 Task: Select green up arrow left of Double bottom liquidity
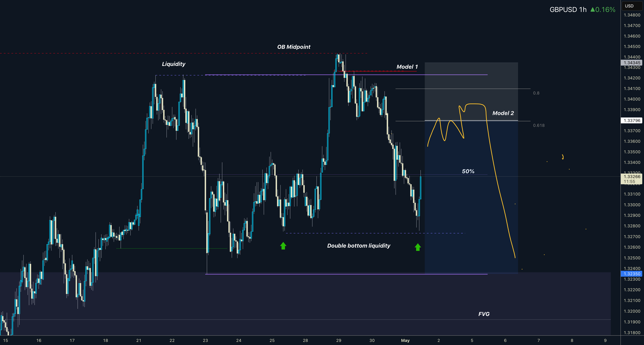click(283, 246)
